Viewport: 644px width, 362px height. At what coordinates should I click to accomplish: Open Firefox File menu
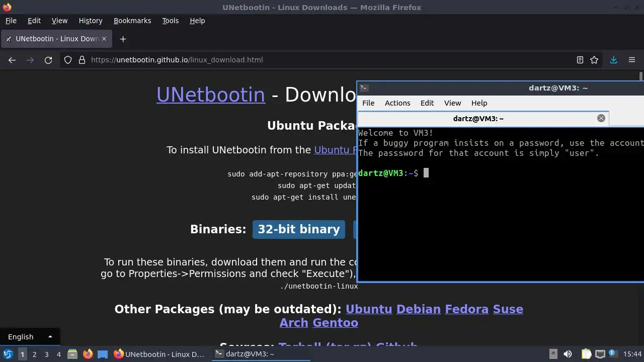11,21
